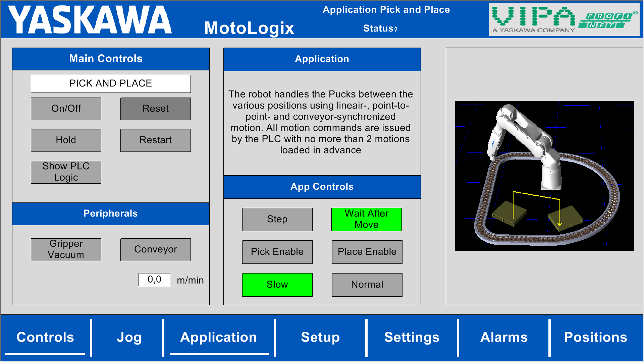Select Normal speed mode

(367, 285)
